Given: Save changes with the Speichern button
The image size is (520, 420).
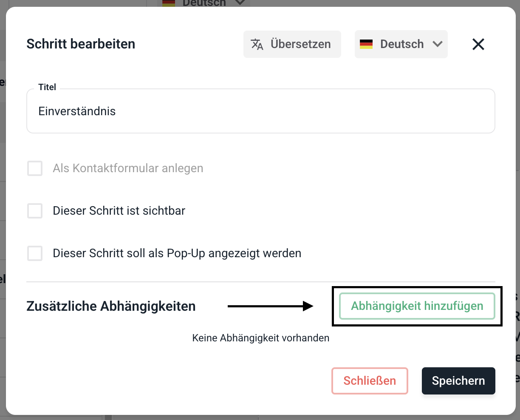Looking at the screenshot, I should pyautogui.click(x=458, y=381).
